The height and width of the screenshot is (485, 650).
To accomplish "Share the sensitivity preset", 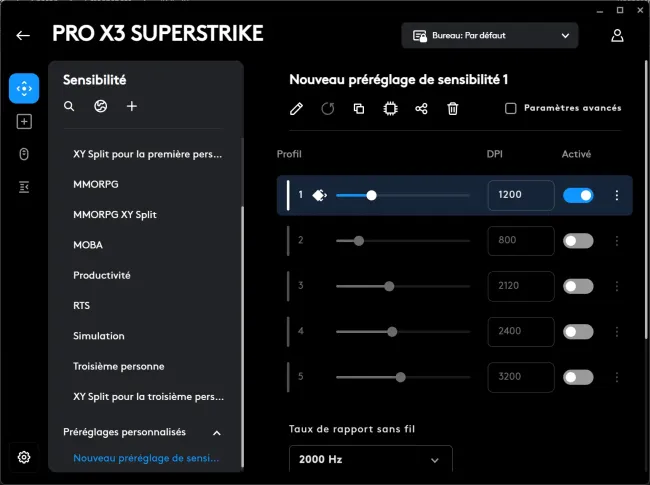I will [x=421, y=109].
